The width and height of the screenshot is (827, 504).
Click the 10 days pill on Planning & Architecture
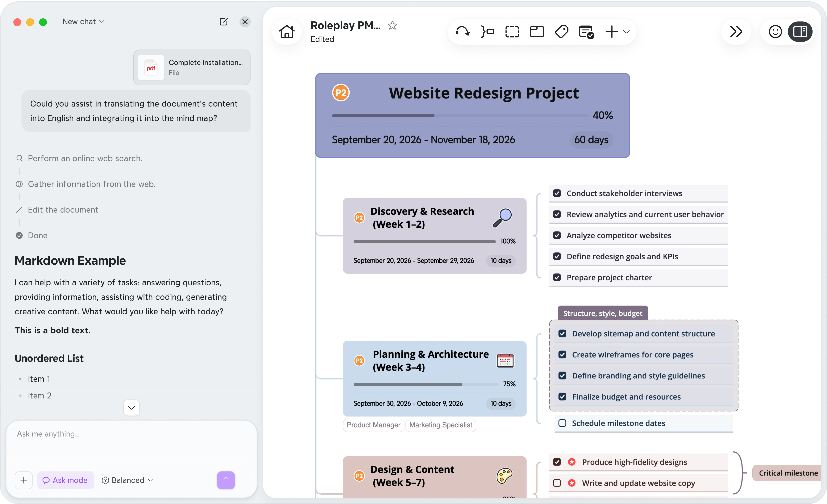tap(501, 404)
